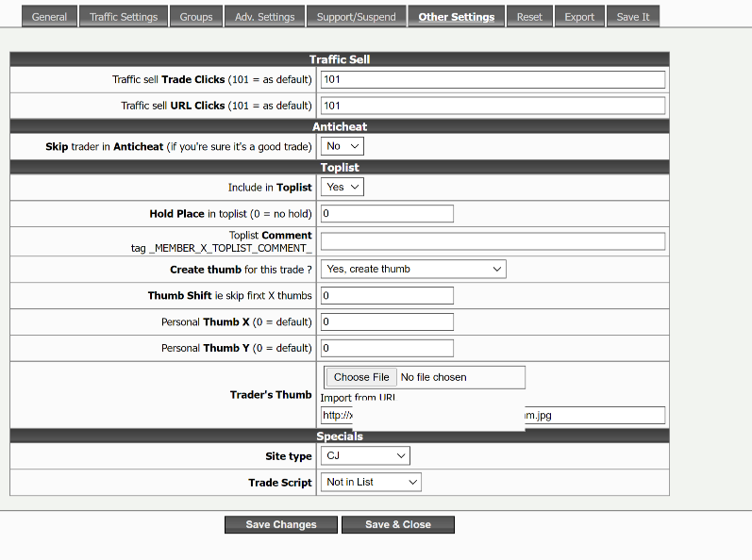Viewport: 752px width, 560px height.
Task: Click the 'No file chosen' text
Action: click(x=433, y=377)
